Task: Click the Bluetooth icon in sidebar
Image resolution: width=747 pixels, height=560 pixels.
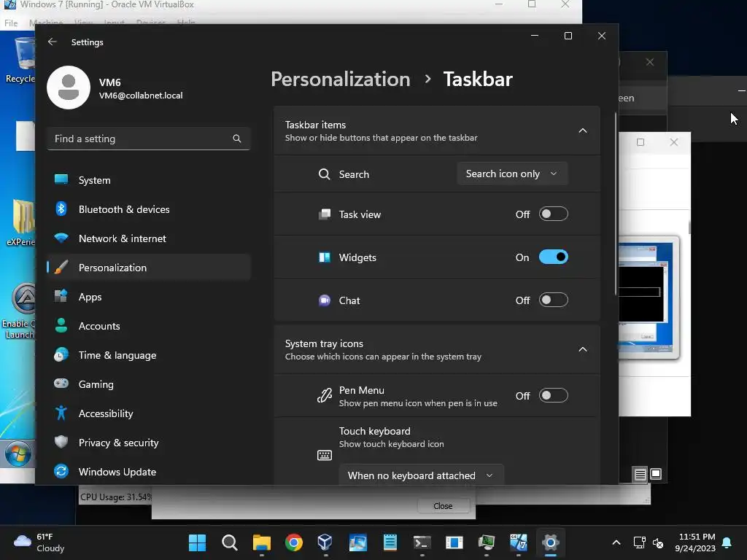Action: 61,209
